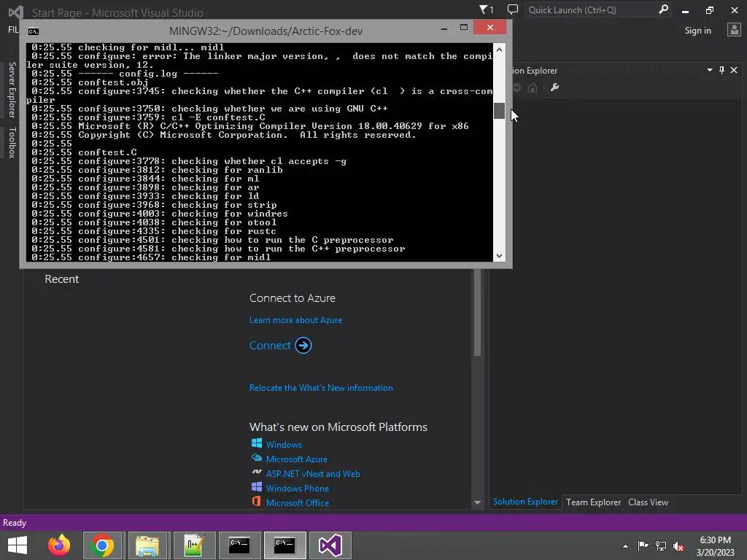This screenshot has height=560, width=747.
Task: Open the MINGW32 window system menu icon
Action: pyautogui.click(x=34, y=31)
